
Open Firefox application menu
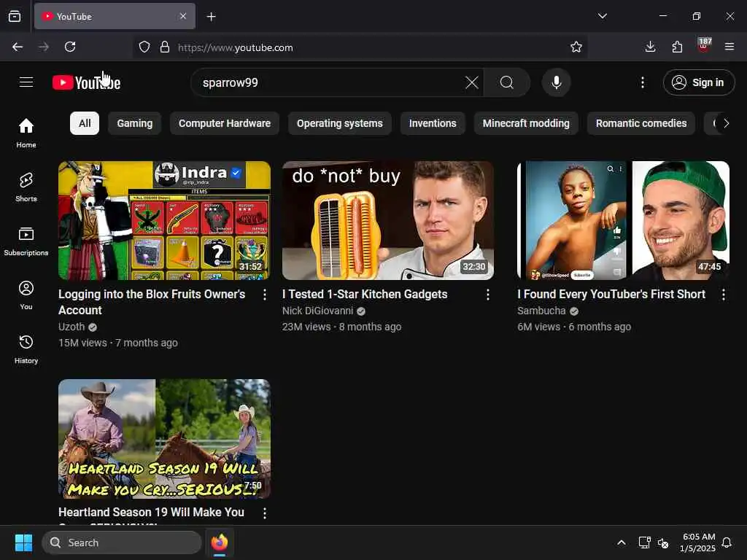[729, 47]
